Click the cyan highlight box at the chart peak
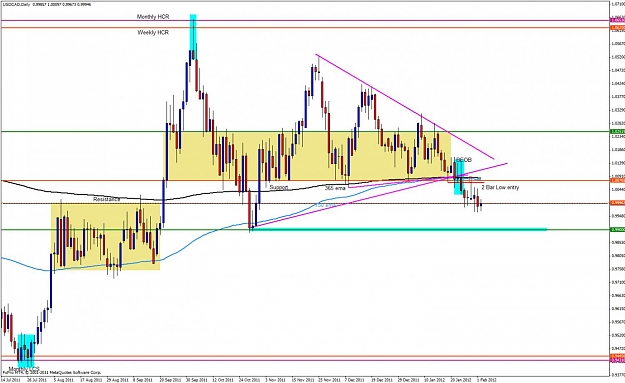This screenshot has width=625, height=383. 193,37
